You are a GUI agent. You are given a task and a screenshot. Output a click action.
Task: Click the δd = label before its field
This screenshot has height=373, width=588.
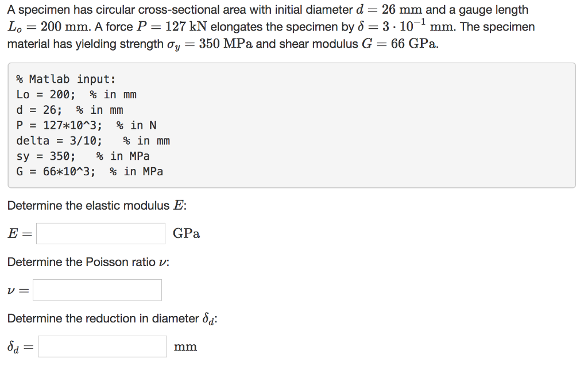point(18,346)
